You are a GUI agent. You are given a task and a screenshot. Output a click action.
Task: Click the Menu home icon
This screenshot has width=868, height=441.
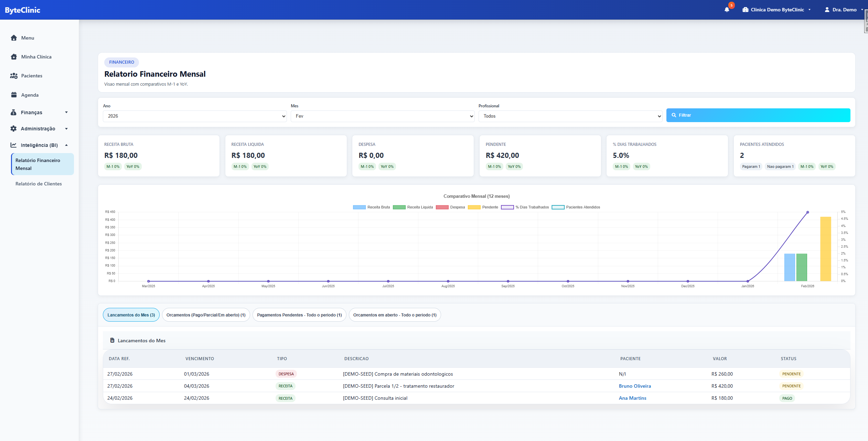pyautogui.click(x=14, y=38)
